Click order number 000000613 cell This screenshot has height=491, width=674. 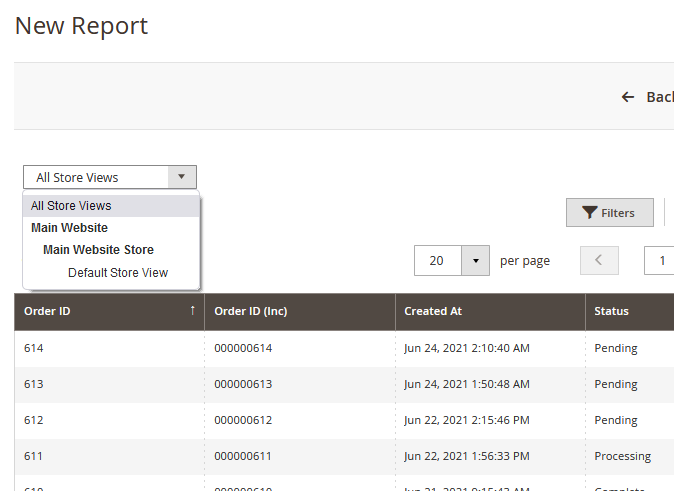(243, 384)
